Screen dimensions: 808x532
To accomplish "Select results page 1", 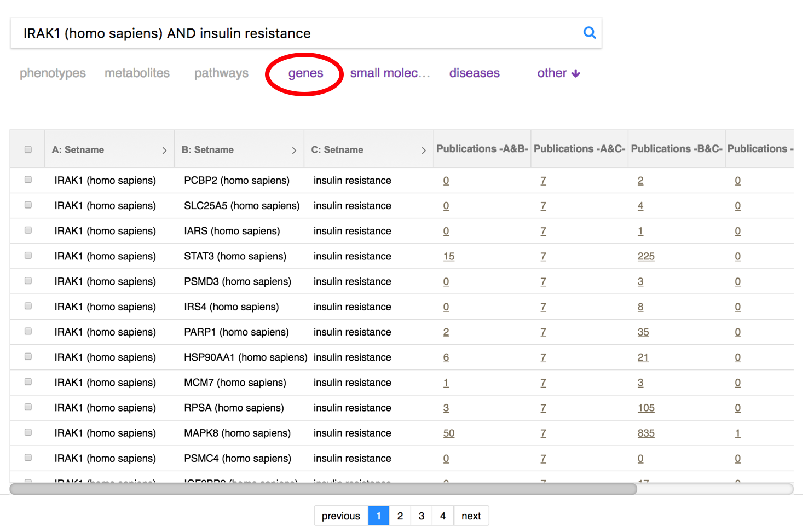I will pos(379,516).
